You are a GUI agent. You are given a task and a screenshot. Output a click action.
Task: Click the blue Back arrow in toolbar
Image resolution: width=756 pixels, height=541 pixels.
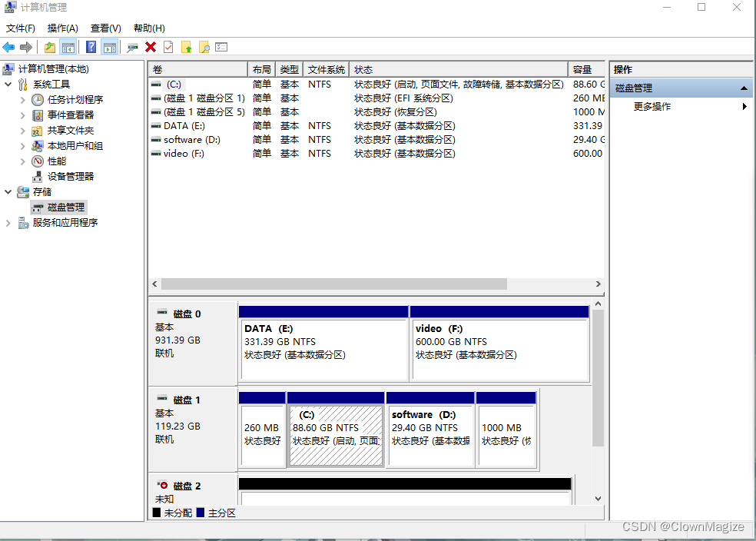tap(8, 47)
